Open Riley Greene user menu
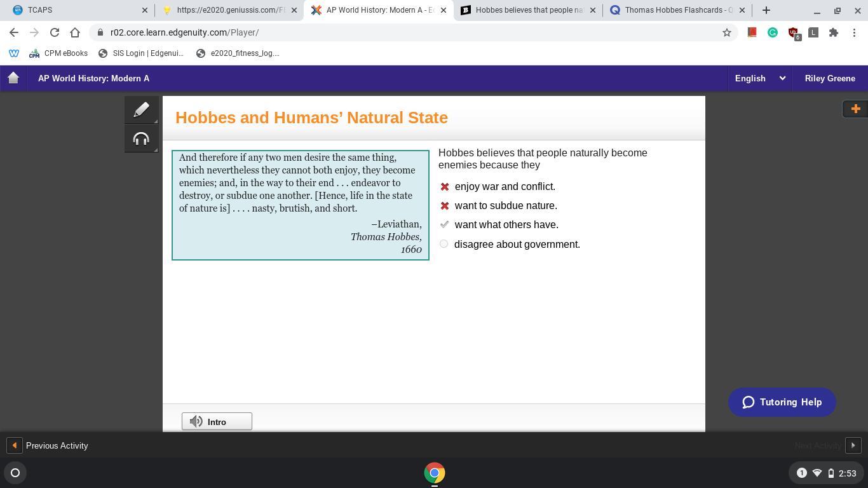868x488 pixels. [x=830, y=78]
